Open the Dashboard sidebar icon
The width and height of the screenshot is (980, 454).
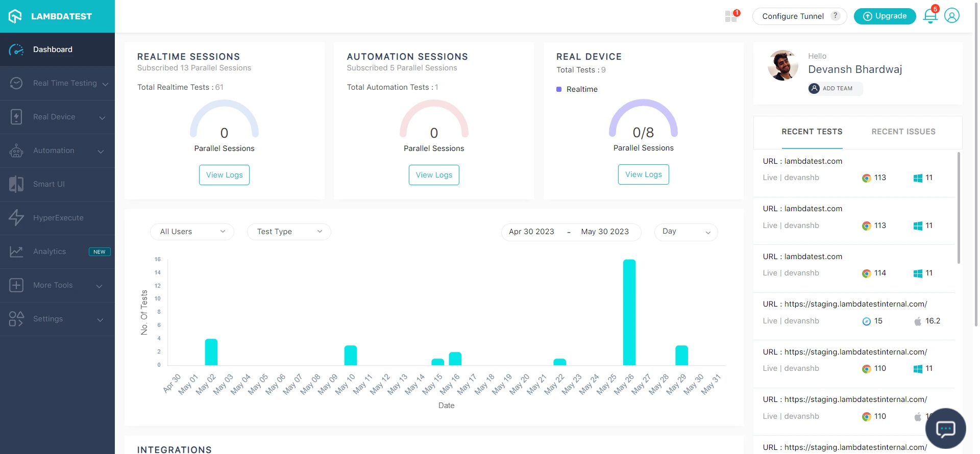(16, 49)
